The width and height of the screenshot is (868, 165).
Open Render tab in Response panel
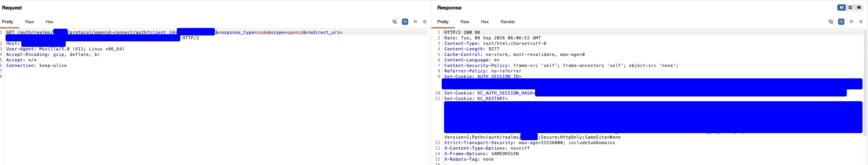pyautogui.click(x=508, y=22)
